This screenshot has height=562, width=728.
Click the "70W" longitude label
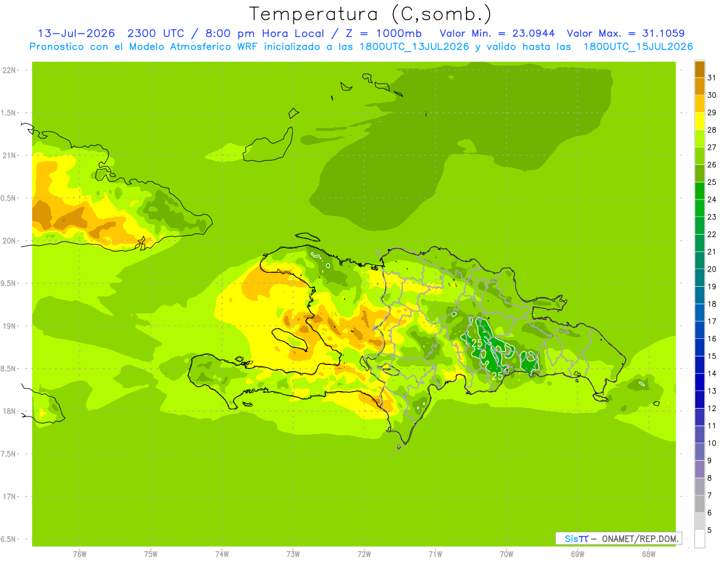(507, 554)
